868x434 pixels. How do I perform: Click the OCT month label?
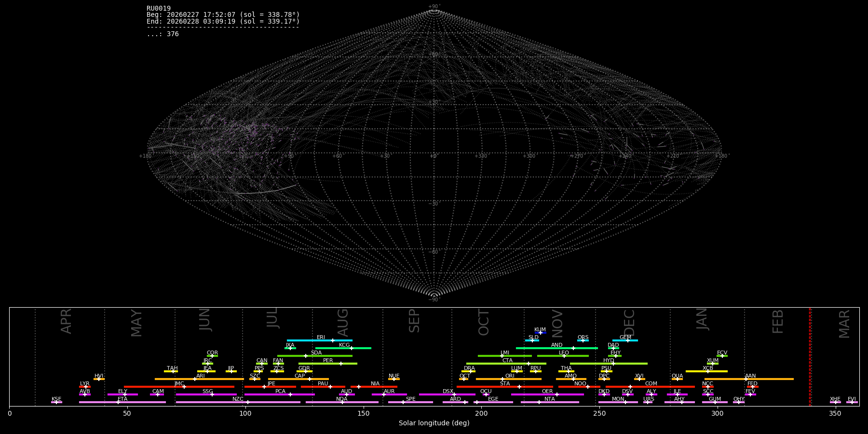(x=484, y=323)
